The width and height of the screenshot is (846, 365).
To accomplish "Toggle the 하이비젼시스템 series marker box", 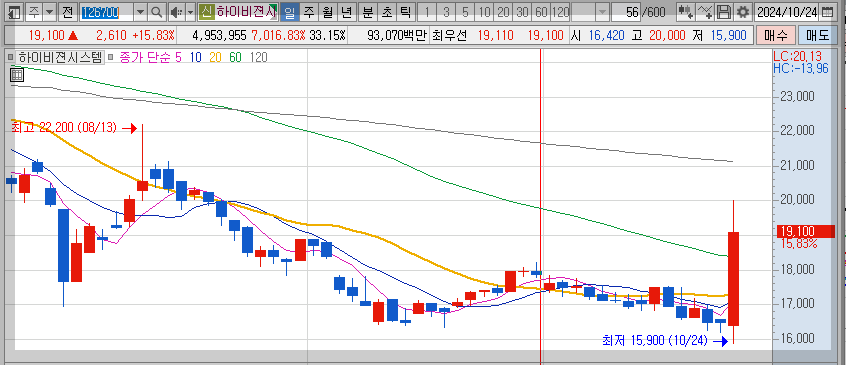I will click(11, 57).
